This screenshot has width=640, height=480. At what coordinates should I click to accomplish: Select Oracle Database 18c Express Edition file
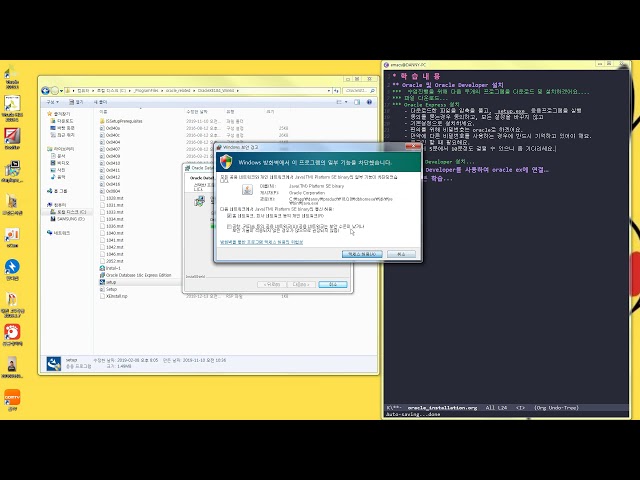pos(138,275)
